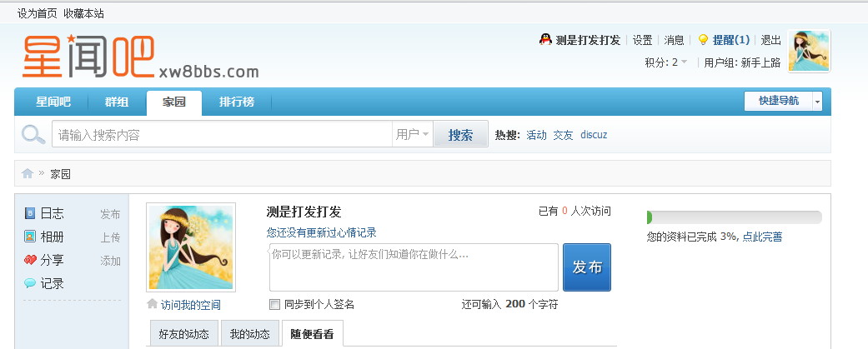Switch to 我的动态 tab

(249, 334)
